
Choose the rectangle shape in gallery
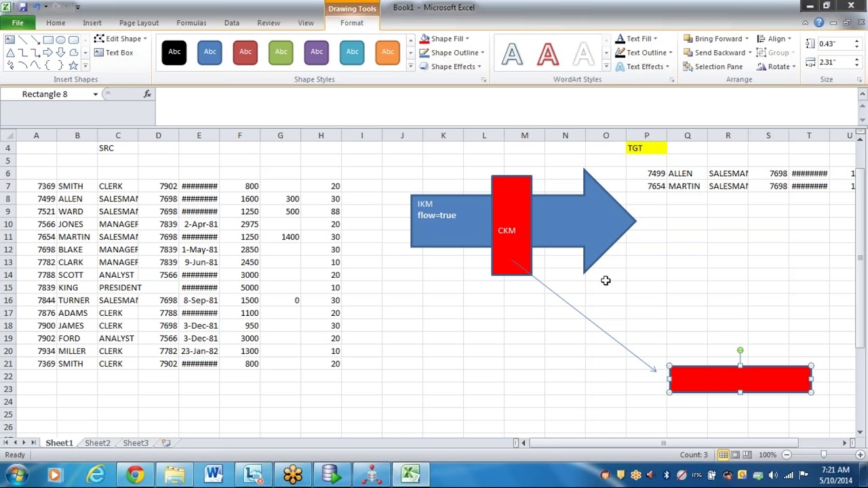[x=48, y=39]
